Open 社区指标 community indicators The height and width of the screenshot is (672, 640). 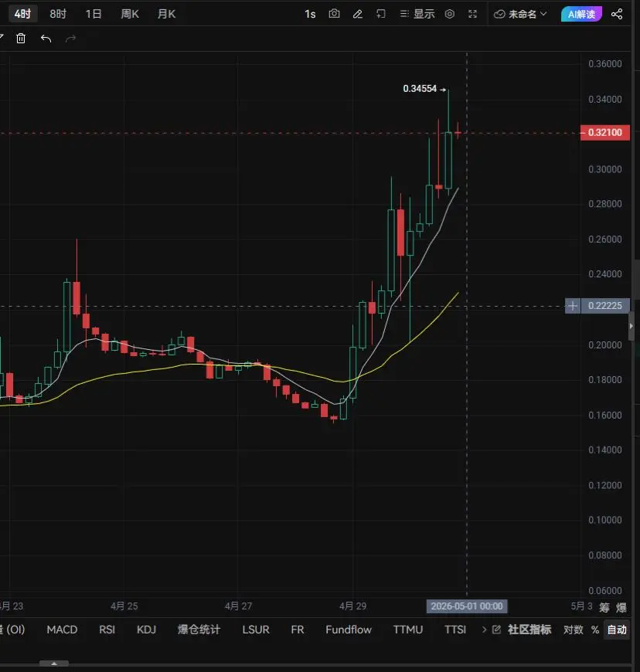tap(529, 630)
